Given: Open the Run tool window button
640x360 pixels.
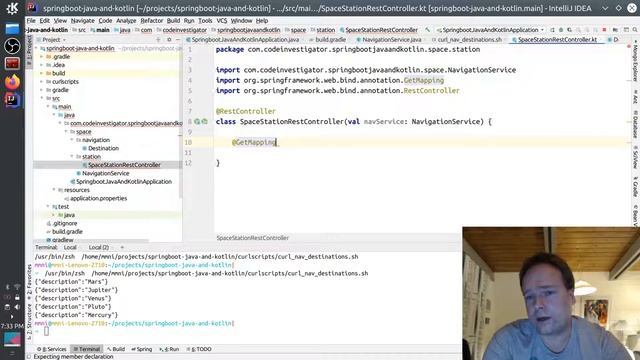Looking at the screenshot, I should pyautogui.click(x=169, y=349).
